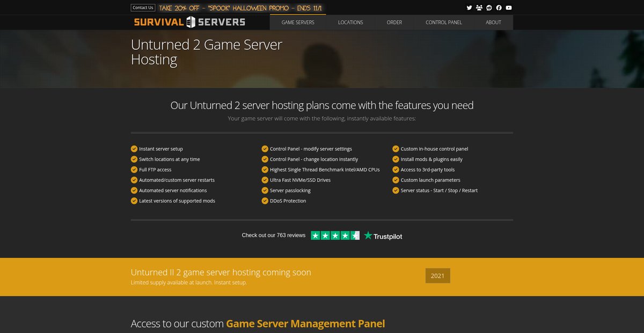
Task: Click 'Ultra Fast NVMe/SSD Drives' text
Action: click(300, 180)
